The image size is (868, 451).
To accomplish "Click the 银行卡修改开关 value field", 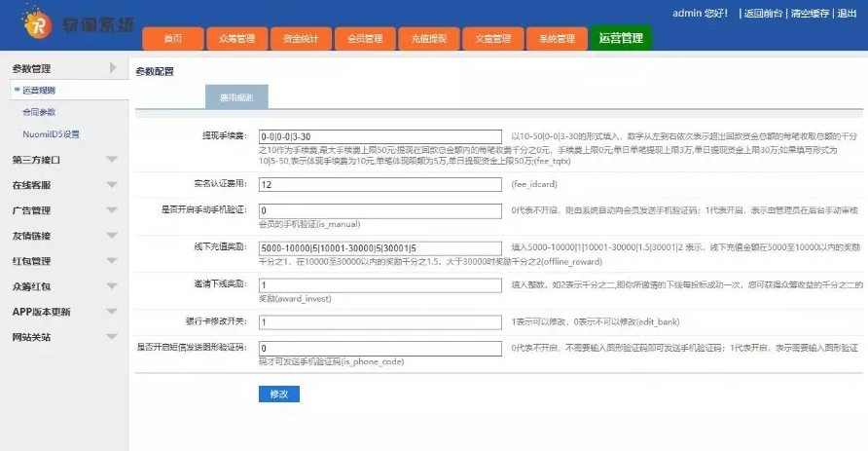I will tap(380, 320).
